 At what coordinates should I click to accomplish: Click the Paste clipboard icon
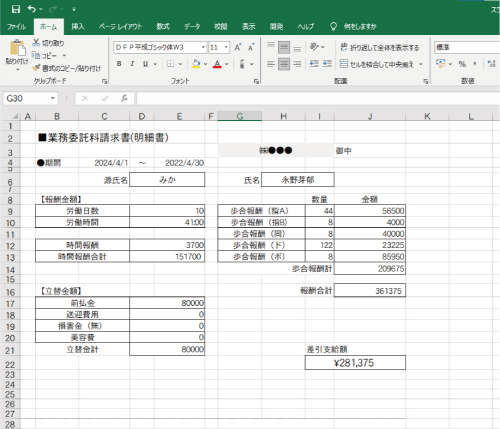[17, 48]
